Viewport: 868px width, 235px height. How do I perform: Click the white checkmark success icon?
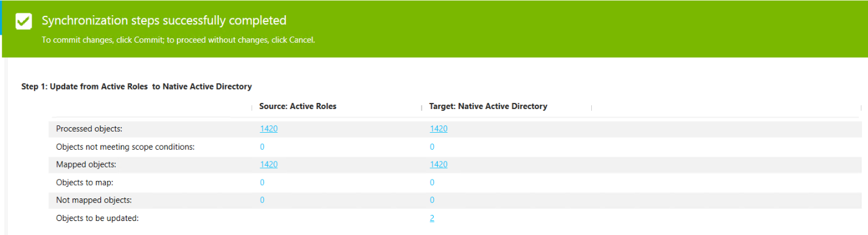click(x=24, y=22)
